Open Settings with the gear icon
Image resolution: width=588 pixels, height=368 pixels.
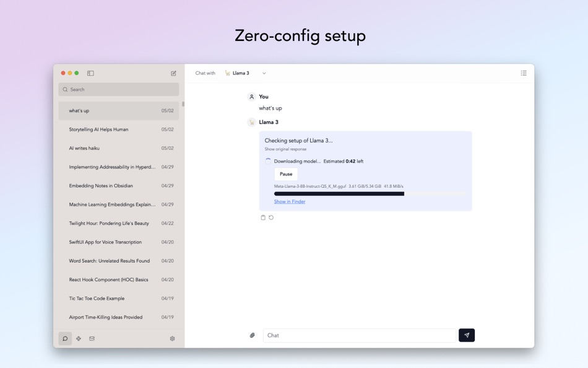pyautogui.click(x=172, y=338)
